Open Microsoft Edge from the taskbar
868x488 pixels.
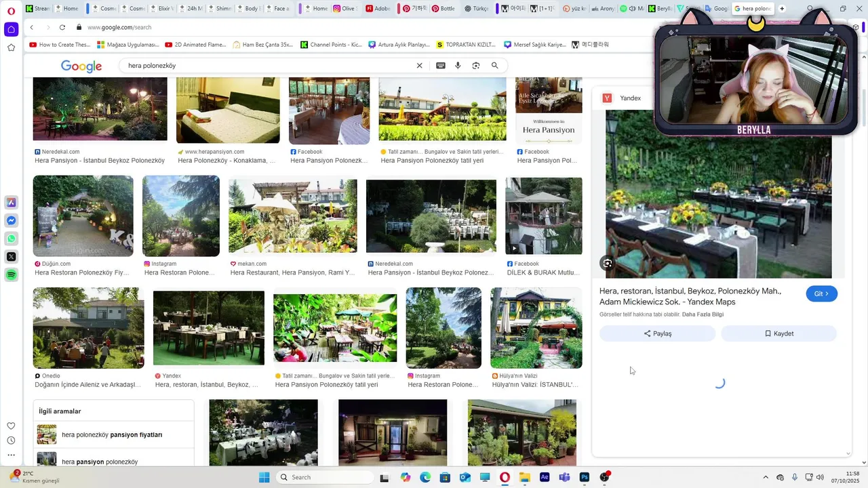coord(425,477)
